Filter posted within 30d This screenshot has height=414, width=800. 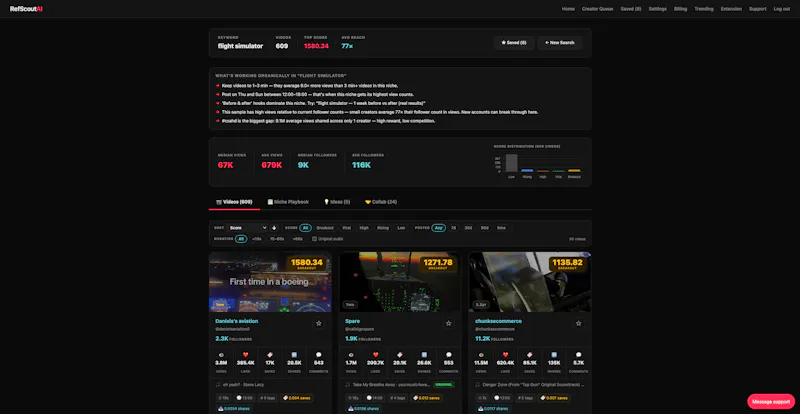pos(468,228)
